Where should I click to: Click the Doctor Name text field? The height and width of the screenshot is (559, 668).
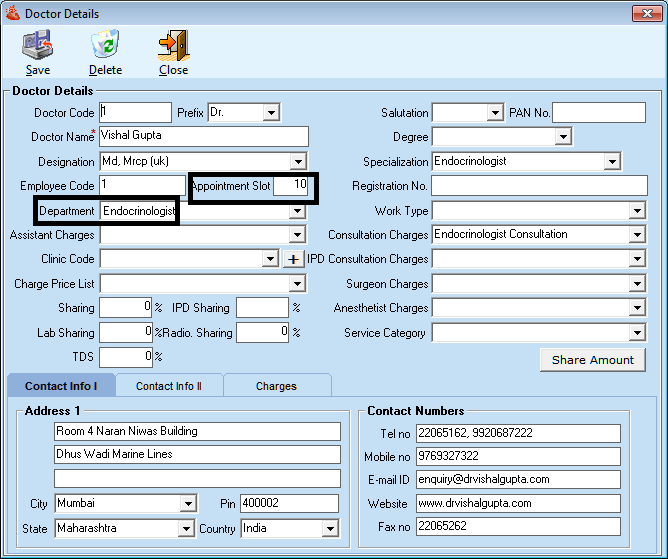coord(204,136)
